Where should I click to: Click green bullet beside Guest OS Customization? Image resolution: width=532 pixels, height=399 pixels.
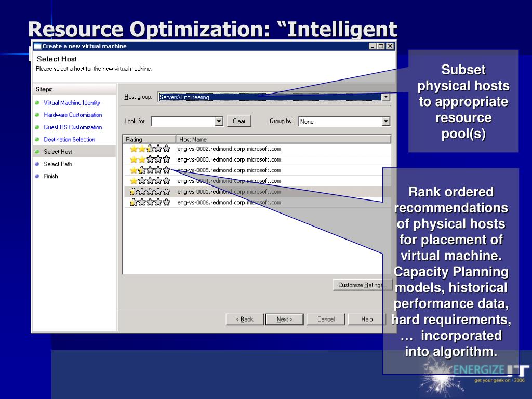coord(37,127)
